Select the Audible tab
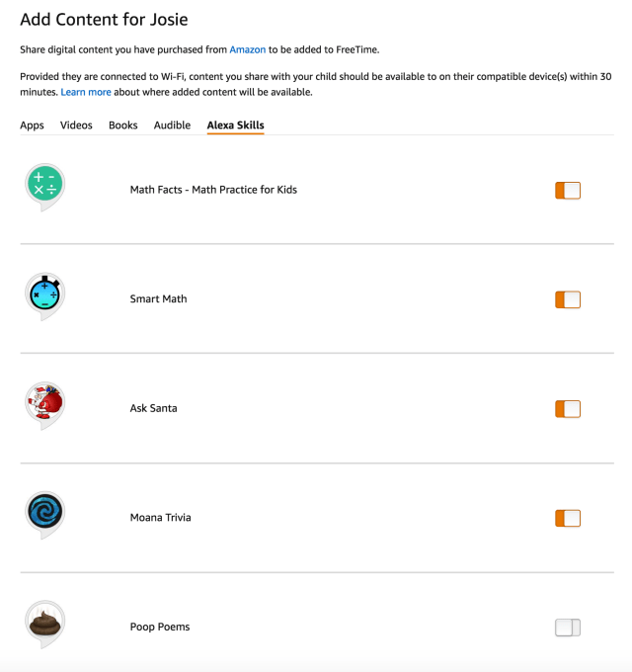The image size is (632, 672). coord(172,126)
